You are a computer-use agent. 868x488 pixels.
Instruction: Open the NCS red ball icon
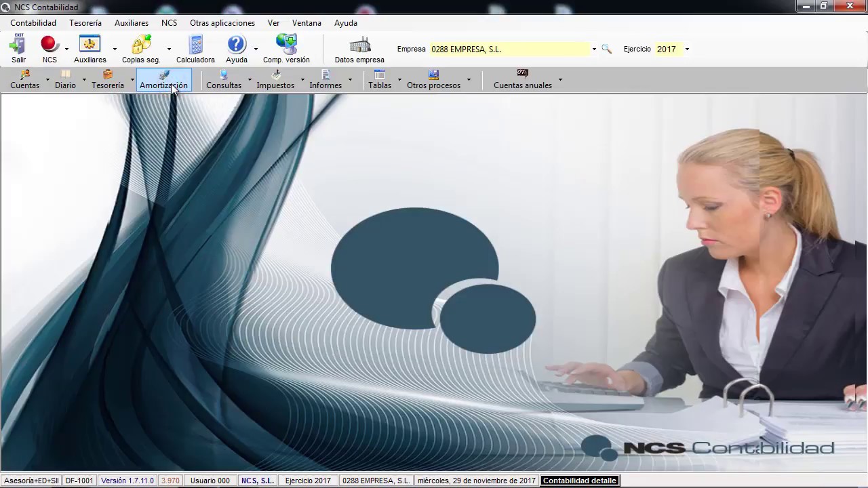tap(50, 49)
